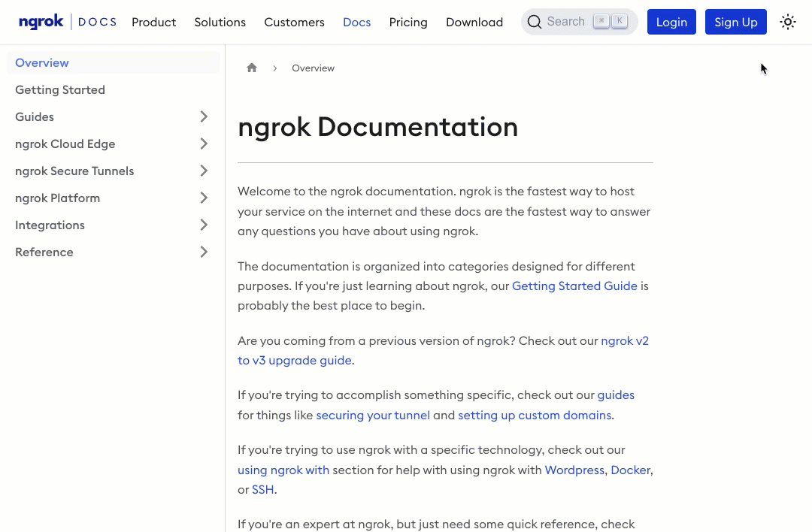
Task: Go to the Download page
Action: pos(474,22)
